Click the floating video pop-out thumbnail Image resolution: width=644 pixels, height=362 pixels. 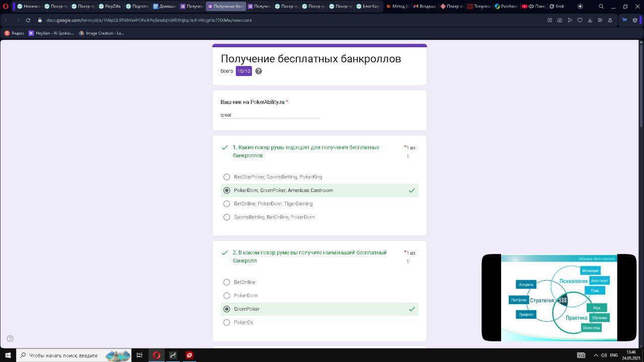559,298
